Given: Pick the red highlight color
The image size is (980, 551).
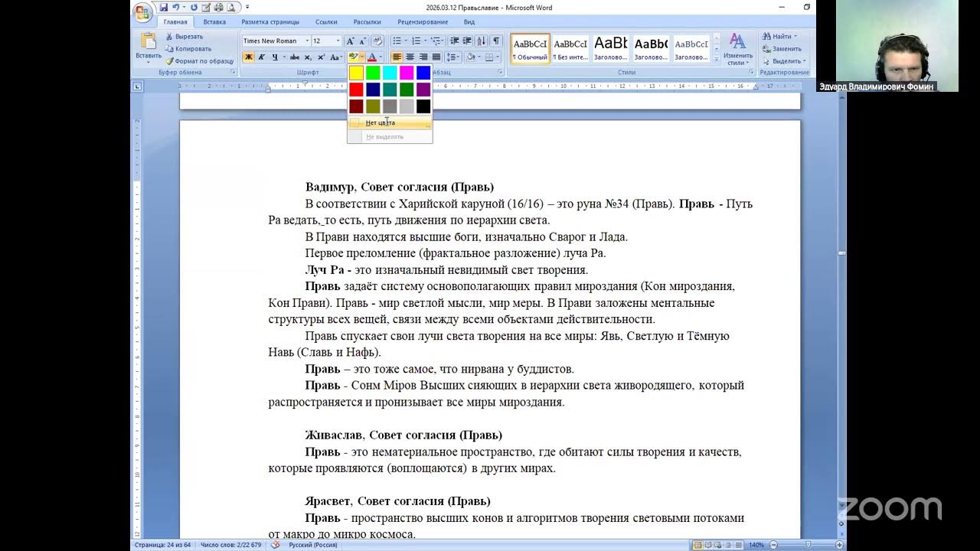Looking at the screenshot, I should (356, 90).
